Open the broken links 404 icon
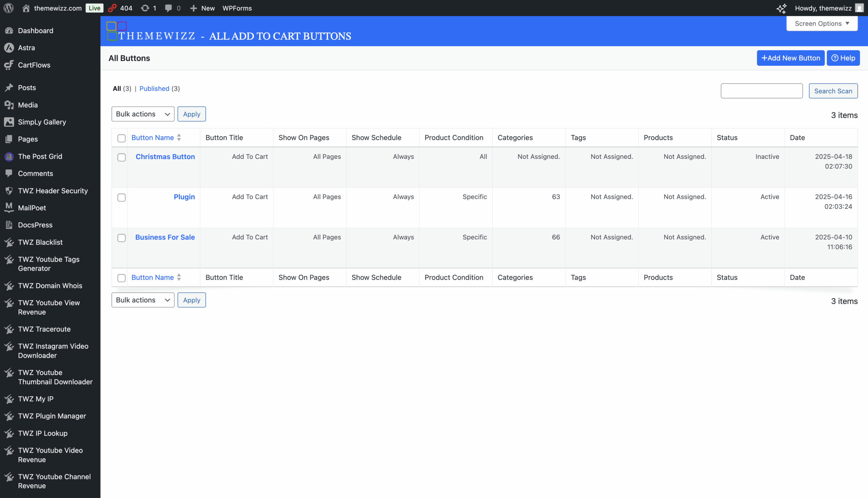Viewport: 868px width, 498px height. [113, 8]
